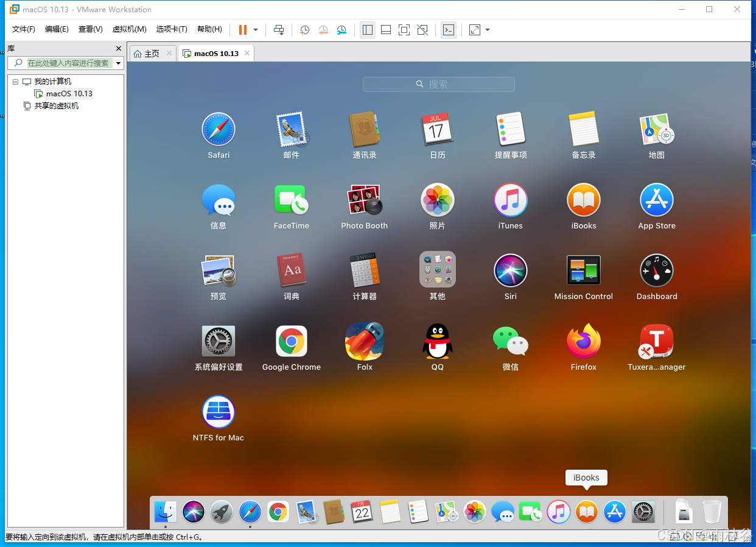The width and height of the screenshot is (756, 547).
Task: Open the power options dropdown beside pause
Action: click(256, 30)
